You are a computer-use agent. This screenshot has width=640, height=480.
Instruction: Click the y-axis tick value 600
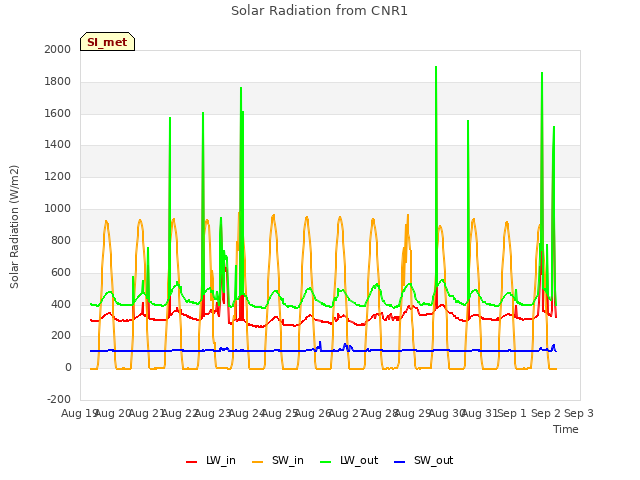pyautogui.click(x=61, y=272)
